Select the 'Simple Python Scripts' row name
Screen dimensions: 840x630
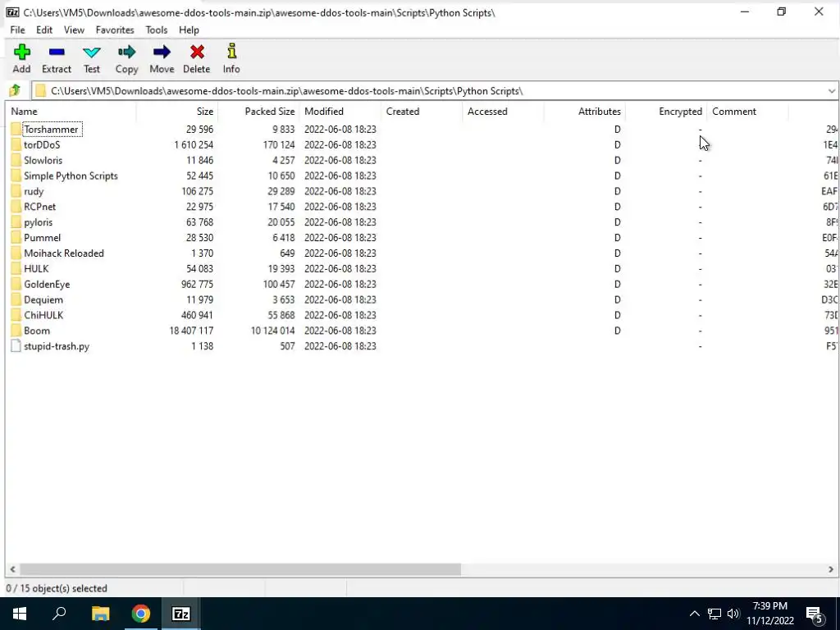click(x=71, y=176)
